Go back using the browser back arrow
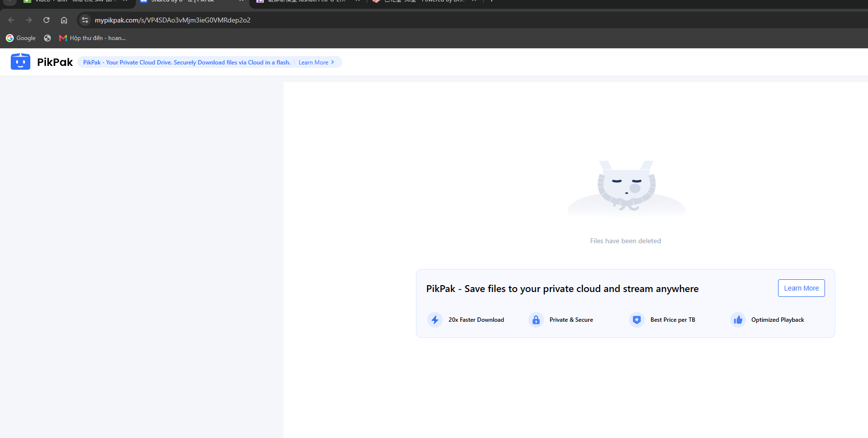The width and height of the screenshot is (868, 438). (x=11, y=20)
